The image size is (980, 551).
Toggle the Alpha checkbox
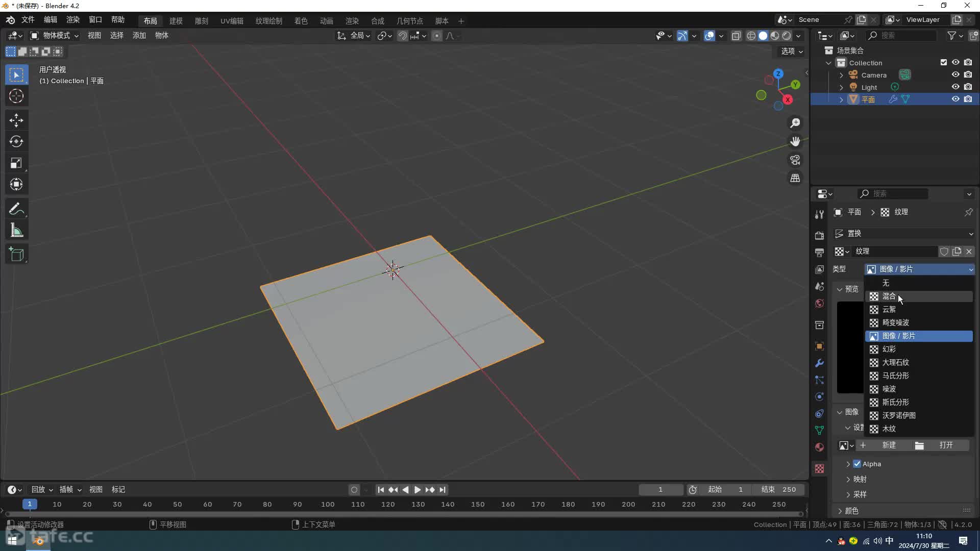857,464
